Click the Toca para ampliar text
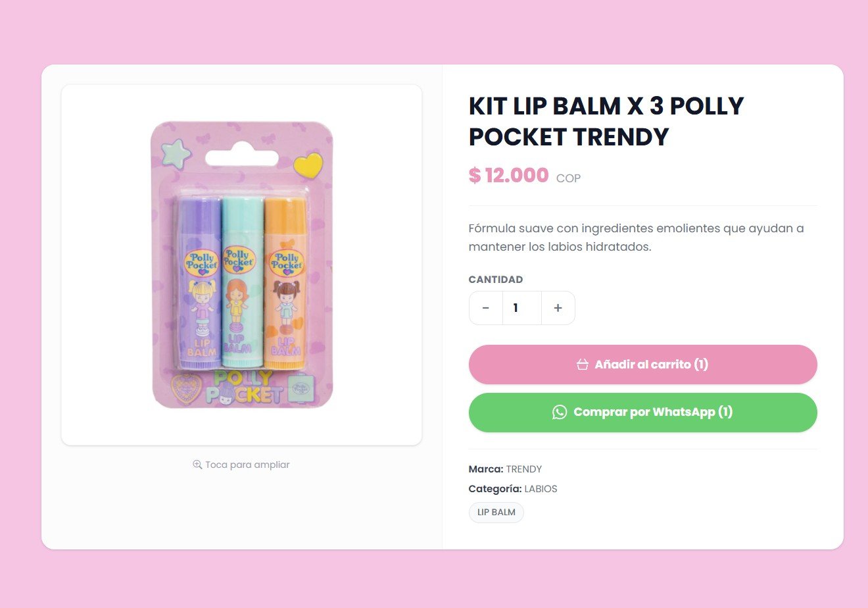This screenshot has height=608, width=868. [247, 465]
